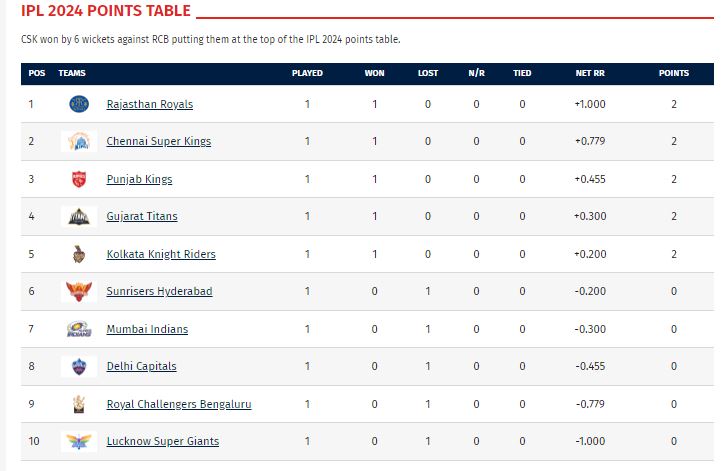Image resolution: width=726 pixels, height=471 pixels.
Task: Click the Kolkata Knight Riders logo
Action: (78, 254)
